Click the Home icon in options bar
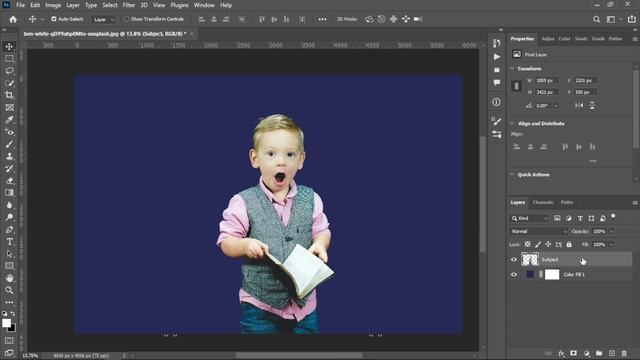 (13, 19)
